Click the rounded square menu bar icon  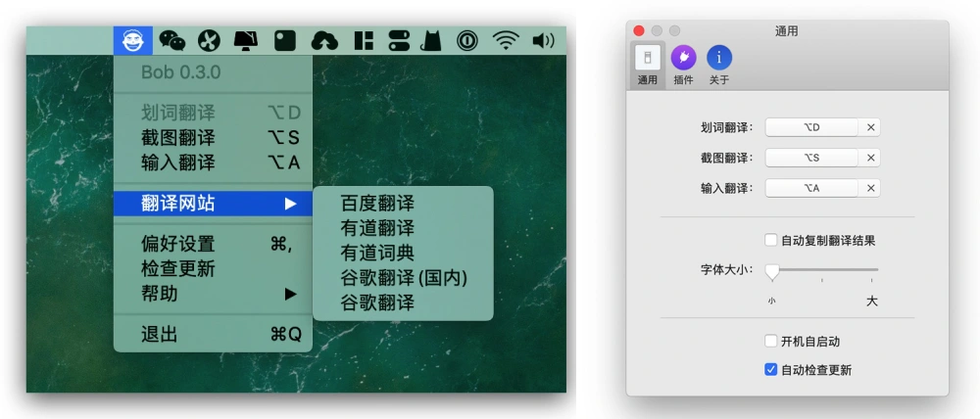[285, 40]
